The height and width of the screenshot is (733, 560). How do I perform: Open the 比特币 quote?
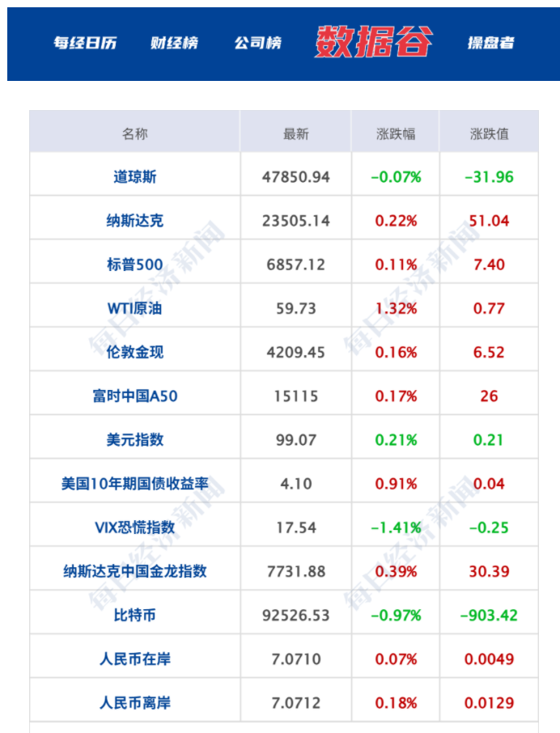click(x=135, y=615)
